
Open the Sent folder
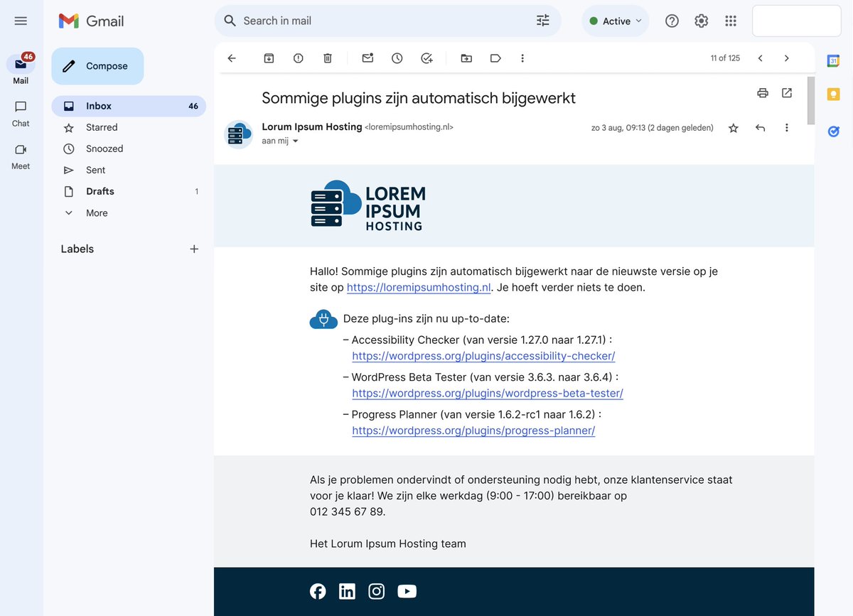click(x=95, y=170)
